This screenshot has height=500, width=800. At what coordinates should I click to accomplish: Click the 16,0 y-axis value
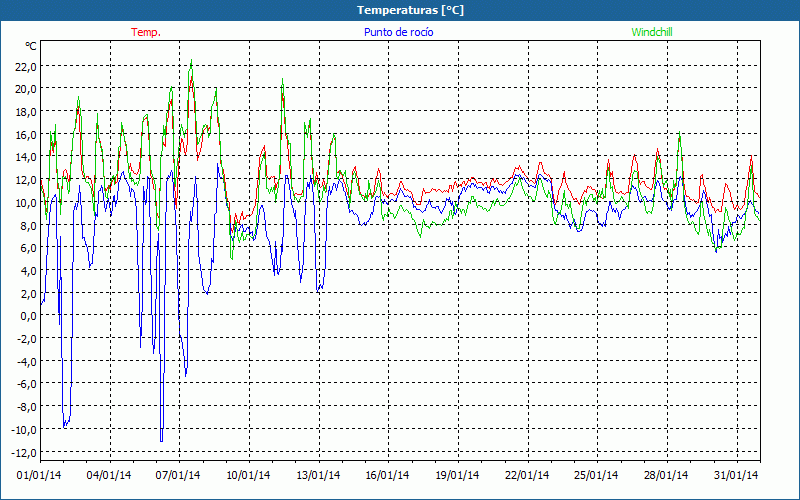(26, 135)
